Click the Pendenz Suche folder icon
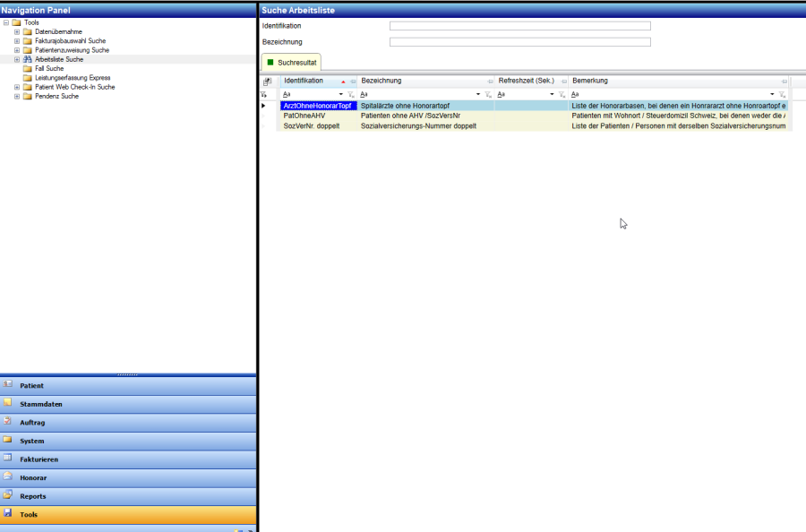806x532 pixels. (28, 97)
